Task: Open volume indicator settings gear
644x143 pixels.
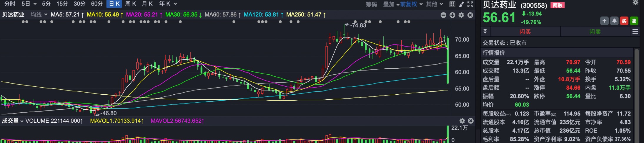Action: point(462,121)
